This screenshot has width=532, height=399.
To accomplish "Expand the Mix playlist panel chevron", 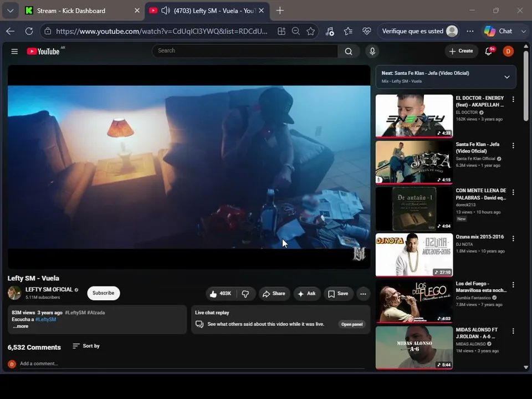I will pyautogui.click(x=507, y=77).
